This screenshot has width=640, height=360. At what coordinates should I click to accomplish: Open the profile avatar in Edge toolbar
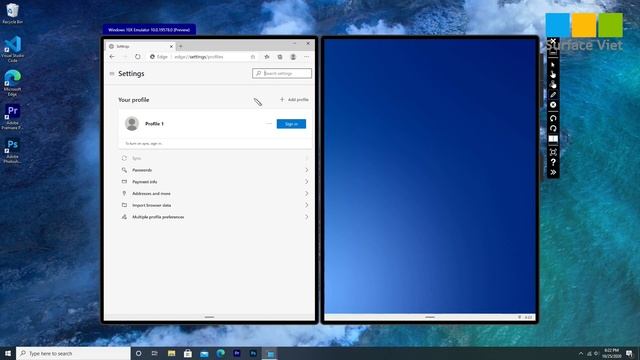(x=293, y=57)
